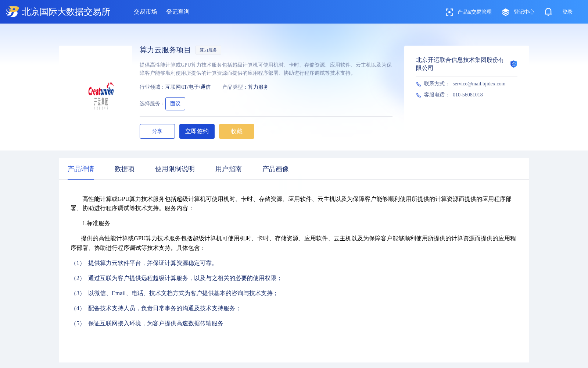Click the 分享 button
588x368 pixels.
click(157, 131)
